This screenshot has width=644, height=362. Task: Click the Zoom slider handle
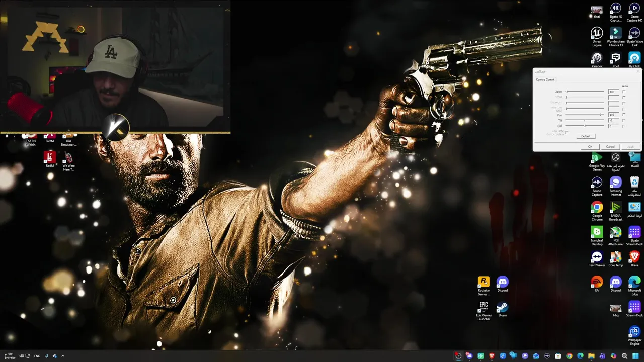567,92
